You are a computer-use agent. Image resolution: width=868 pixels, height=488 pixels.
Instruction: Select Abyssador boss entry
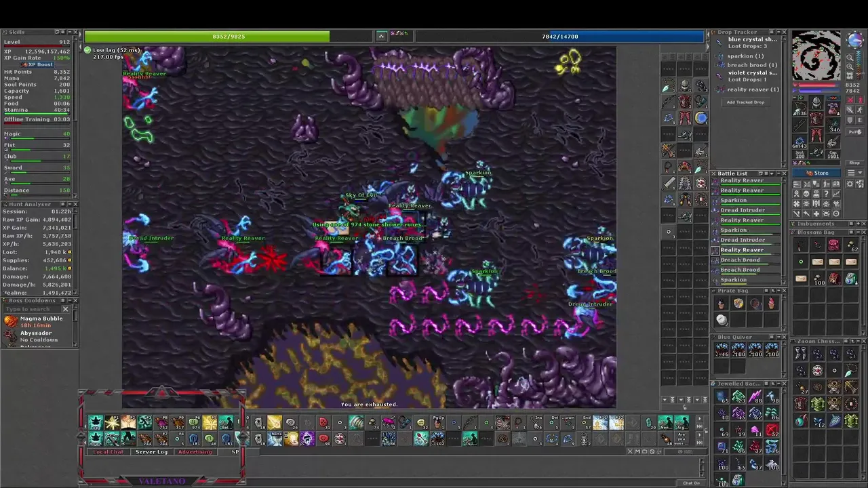point(37,336)
